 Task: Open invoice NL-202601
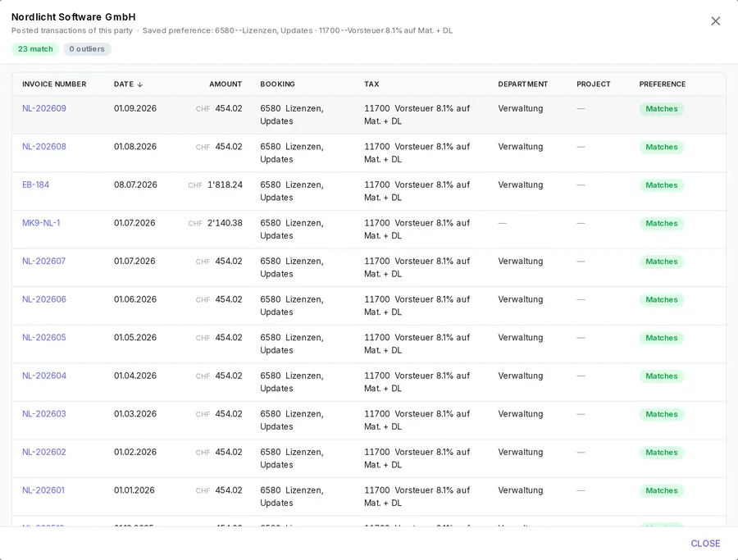pos(43,489)
